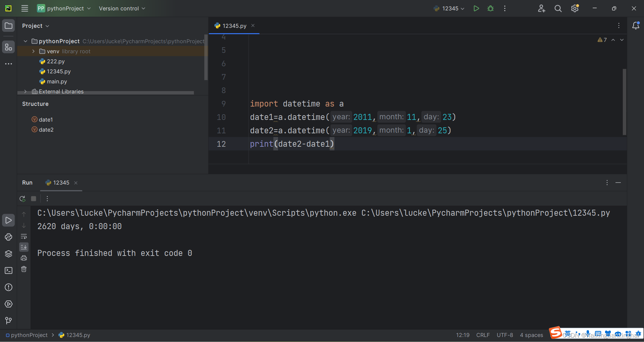Run the 12345 configuration

pos(476,8)
